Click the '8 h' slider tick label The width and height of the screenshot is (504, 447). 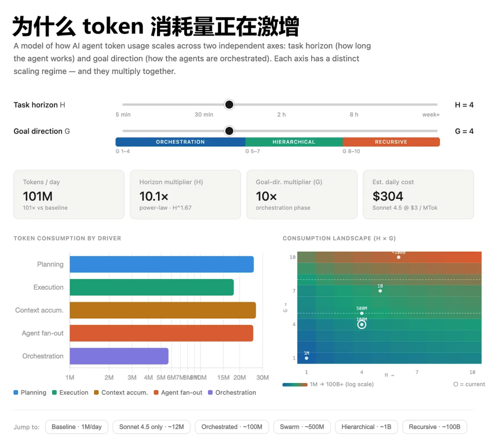pyautogui.click(x=354, y=115)
